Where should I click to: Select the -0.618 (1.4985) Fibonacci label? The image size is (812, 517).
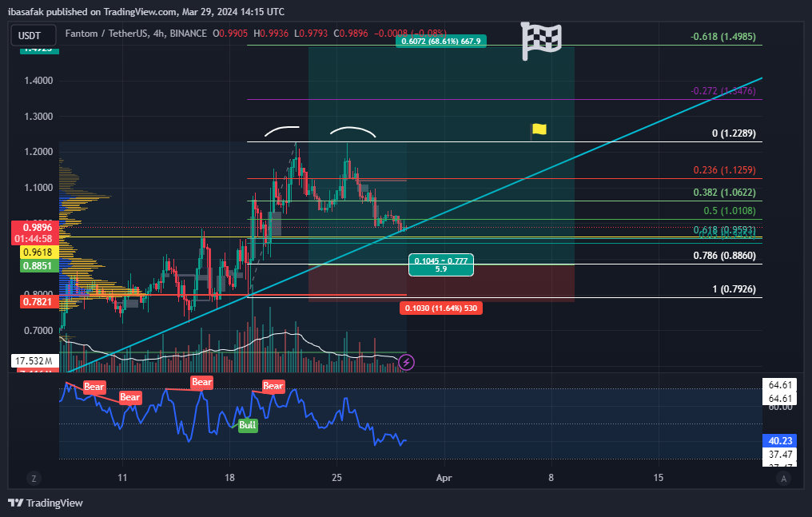click(x=723, y=37)
